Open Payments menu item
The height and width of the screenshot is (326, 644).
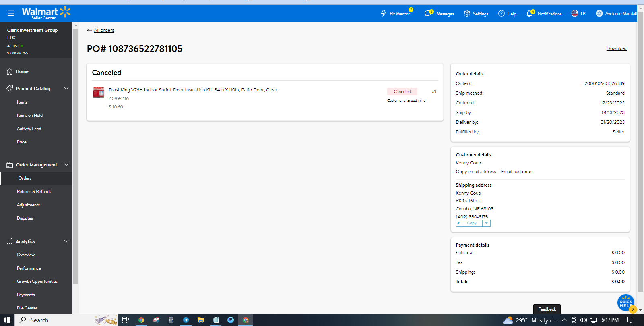[x=26, y=295]
